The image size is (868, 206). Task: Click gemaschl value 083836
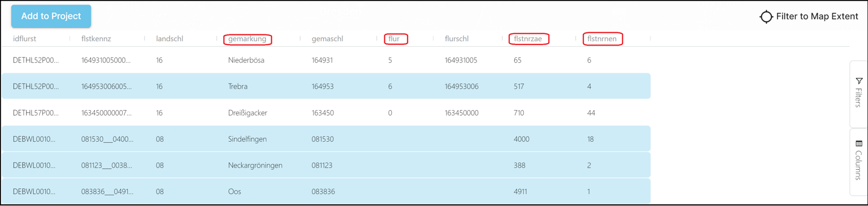pos(323,192)
